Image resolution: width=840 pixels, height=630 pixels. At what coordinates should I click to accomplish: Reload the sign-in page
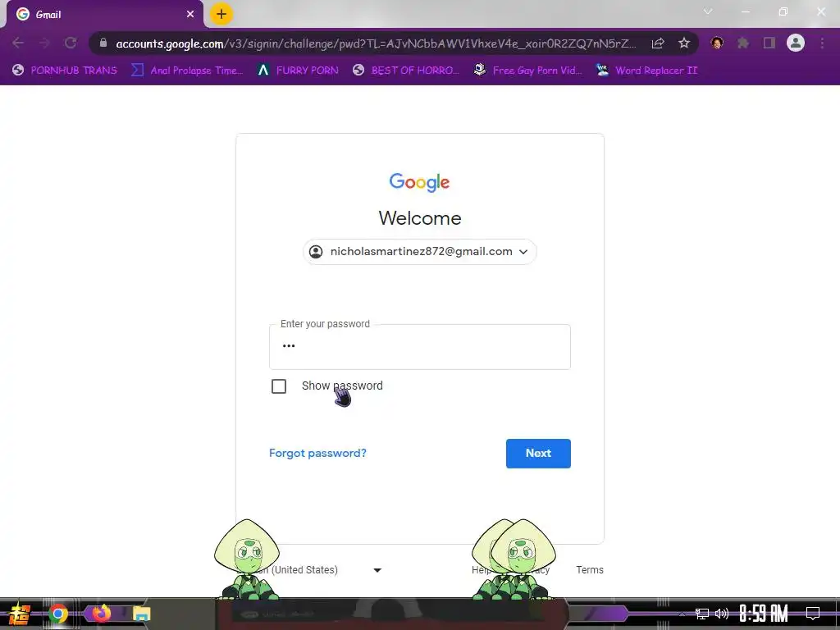(71, 43)
